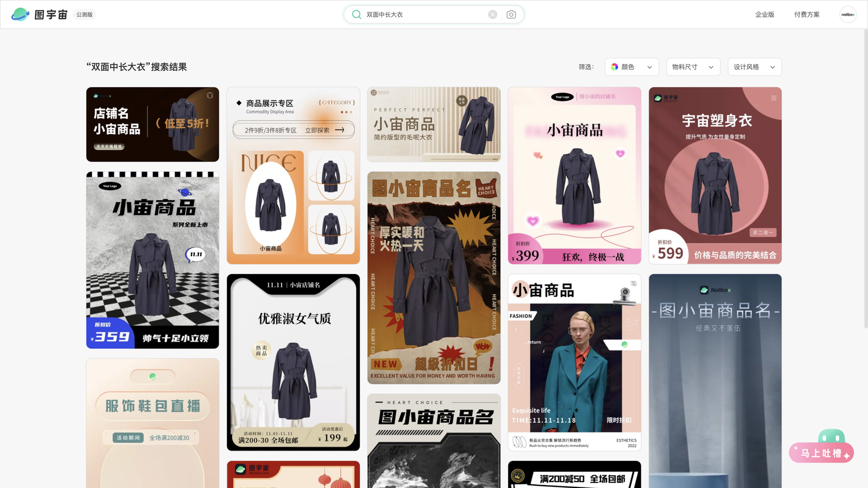
Task: Open the black-and-white 图小宙商品名 template
Action: (x=434, y=441)
